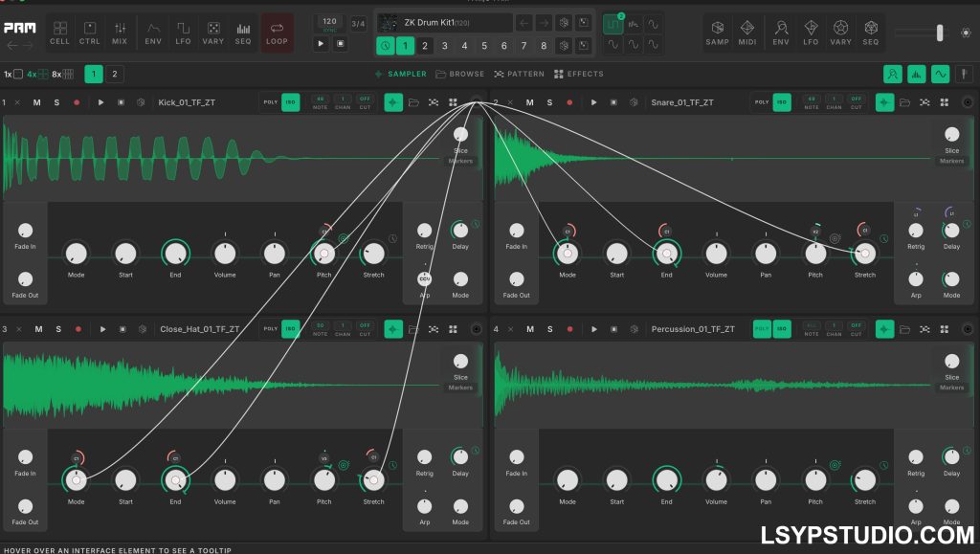980x554 pixels.
Task: Remove cell 3 with its X button
Action: point(19,329)
